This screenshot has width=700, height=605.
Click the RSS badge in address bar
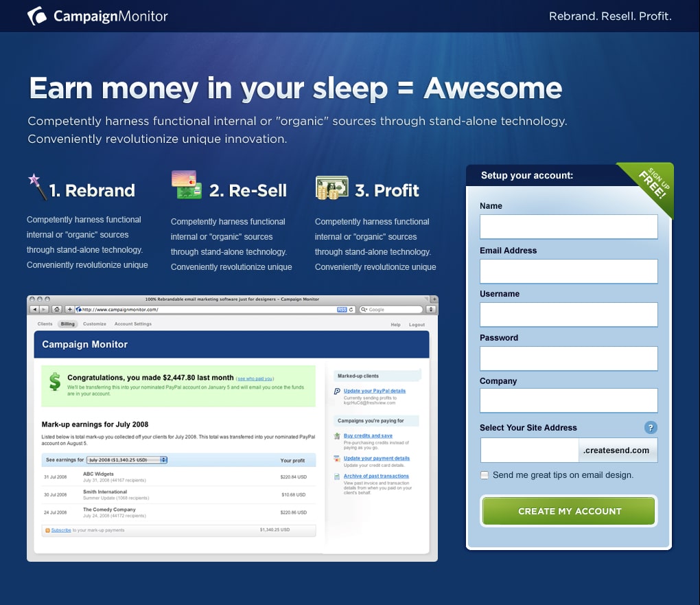pyautogui.click(x=342, y=310)
